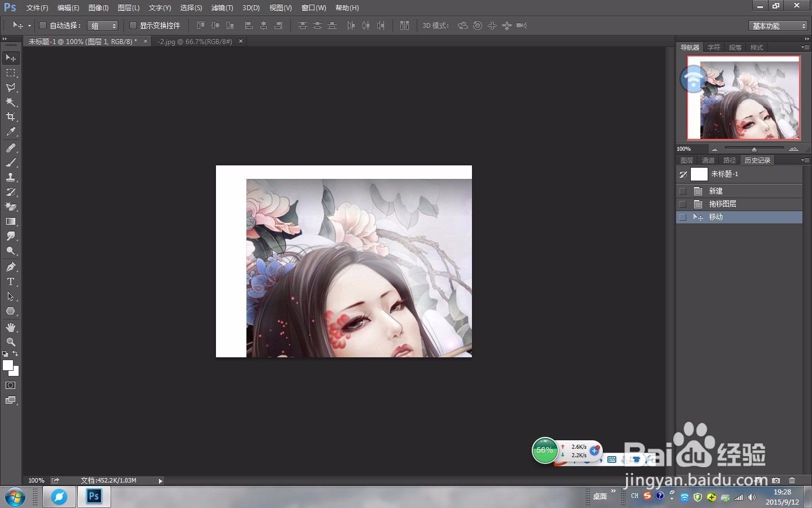Click Auto-Align Layers icon in options bar

[x=404, y=25]
